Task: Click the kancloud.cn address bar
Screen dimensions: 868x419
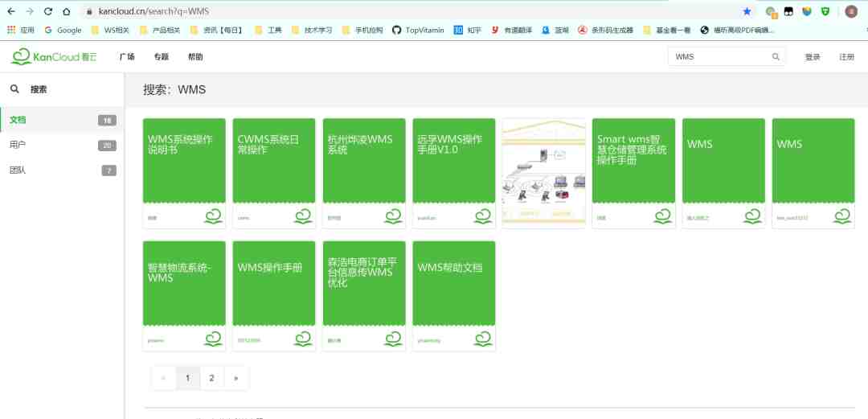Action: (x=410, y=11)
